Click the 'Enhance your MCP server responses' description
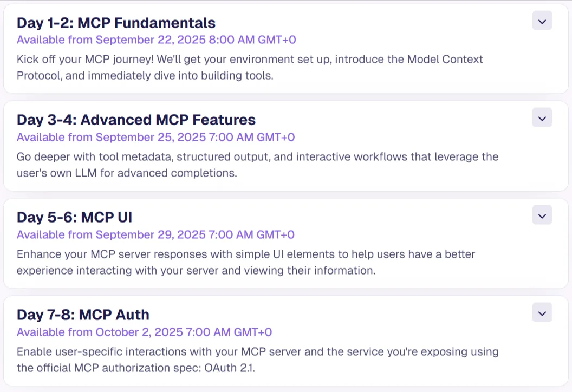Screen dimensions: 572x392 [x=246, y=262]
